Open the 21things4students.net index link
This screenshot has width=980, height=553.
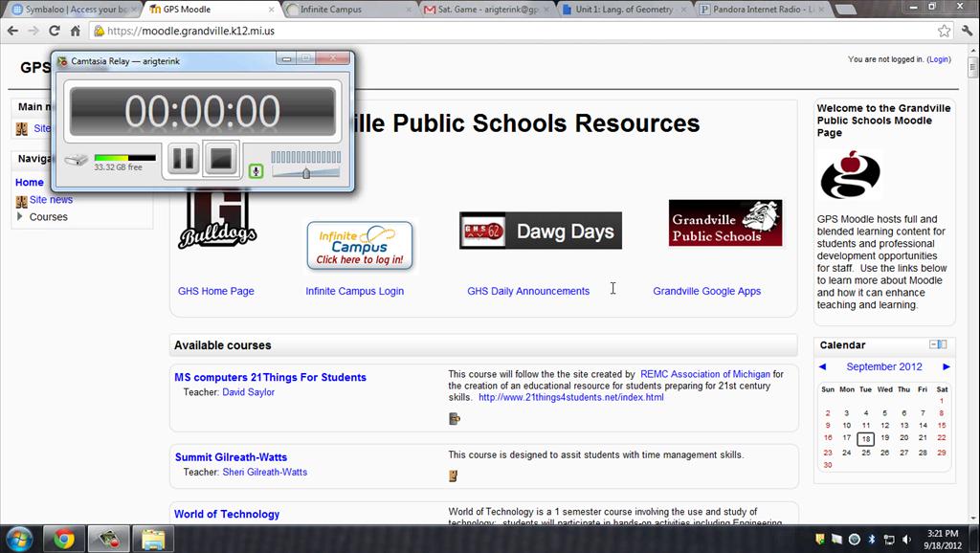coord(570,397)
